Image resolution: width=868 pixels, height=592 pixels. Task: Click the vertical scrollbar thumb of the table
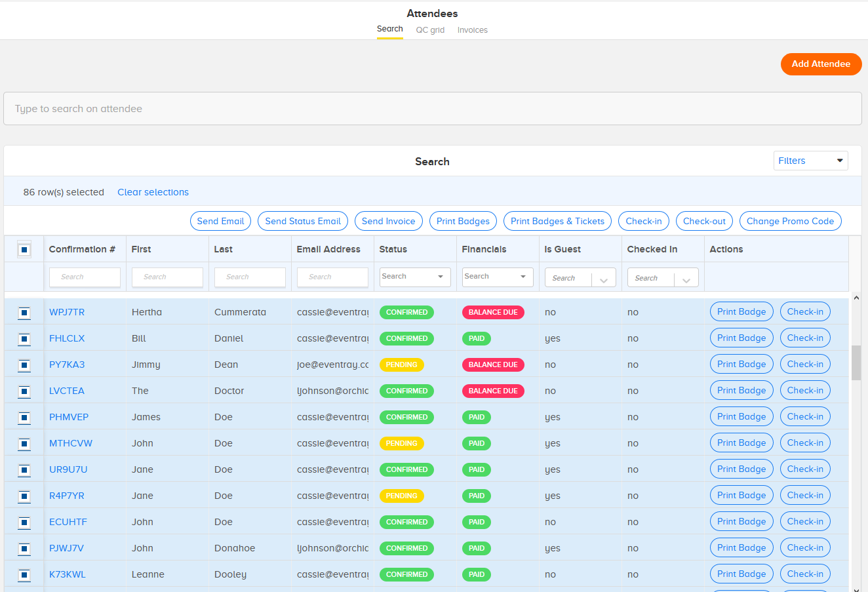[x=856, y=363]
